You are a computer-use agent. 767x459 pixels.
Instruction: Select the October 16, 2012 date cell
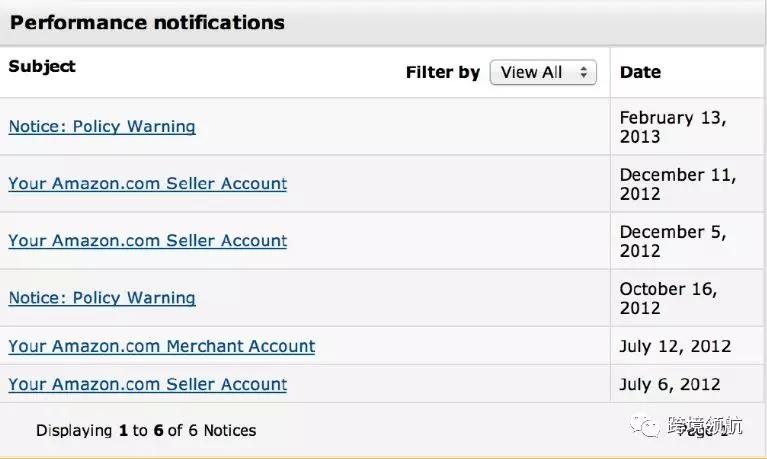(x=668, y=298)
